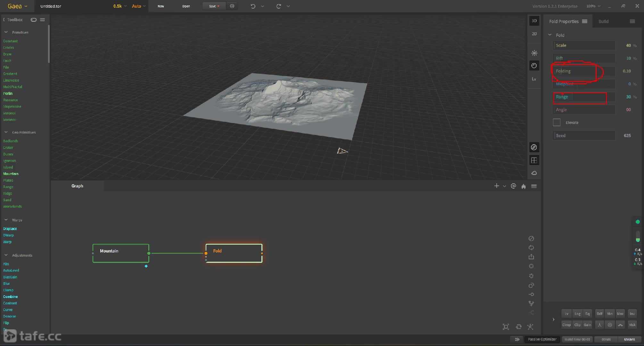Adjust the Seed slider
This screenshot has width=644, height=346.
click(x=584, y=136)
